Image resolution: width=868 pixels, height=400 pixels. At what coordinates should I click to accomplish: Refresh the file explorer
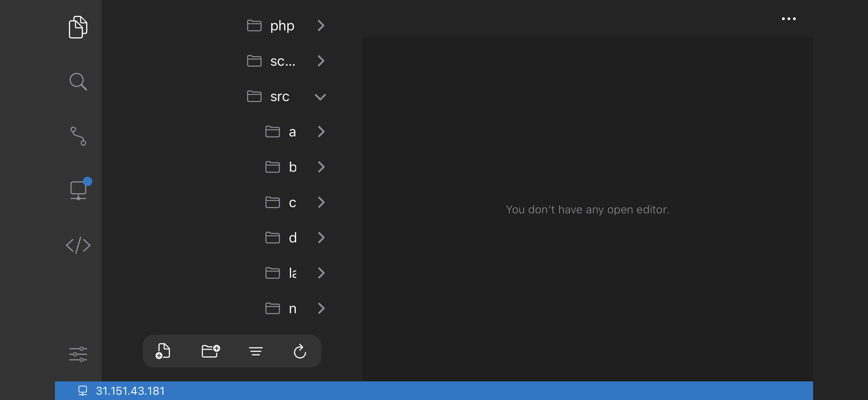pyautogui.click(x=300, y=351)
